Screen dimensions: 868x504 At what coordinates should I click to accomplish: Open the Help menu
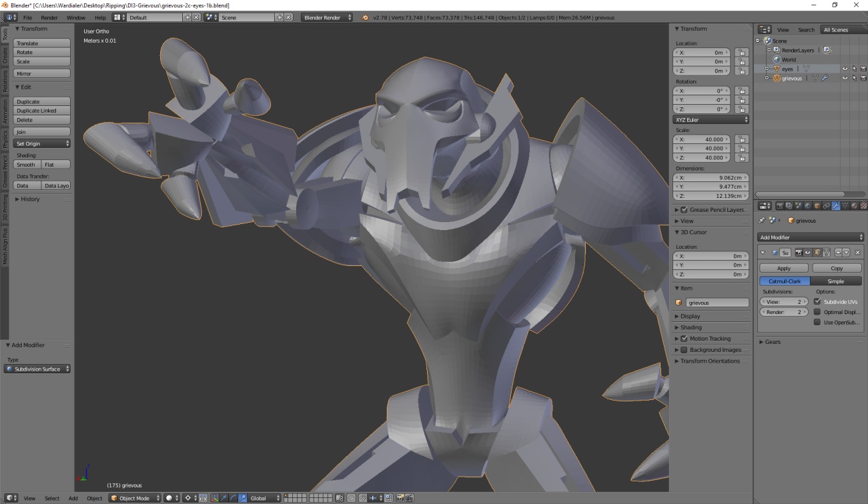click(100, 17)
